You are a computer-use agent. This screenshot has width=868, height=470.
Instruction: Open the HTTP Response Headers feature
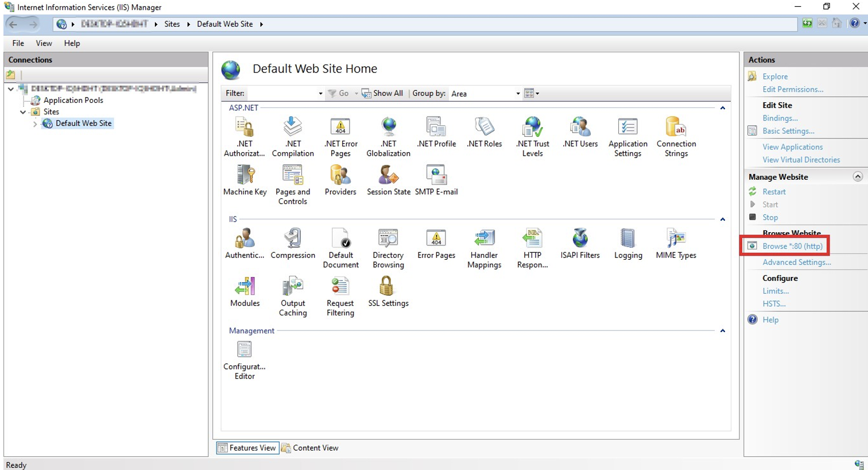point(533,248)
